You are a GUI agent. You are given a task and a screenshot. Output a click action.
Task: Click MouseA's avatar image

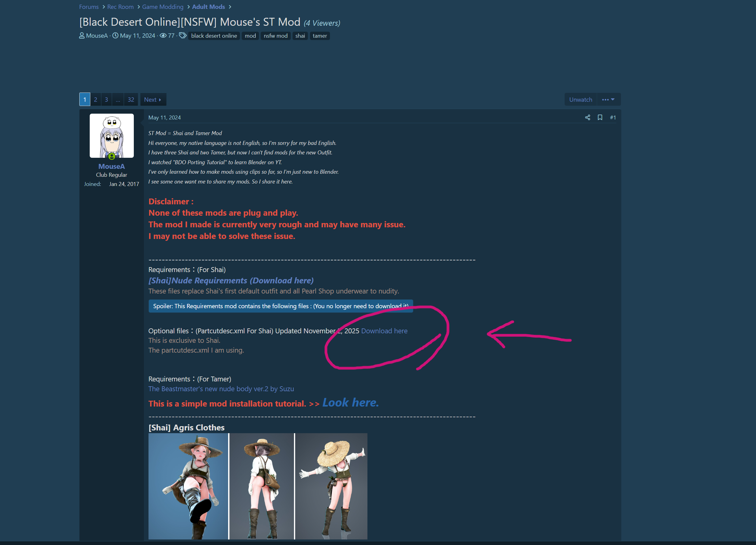(112, 136)
